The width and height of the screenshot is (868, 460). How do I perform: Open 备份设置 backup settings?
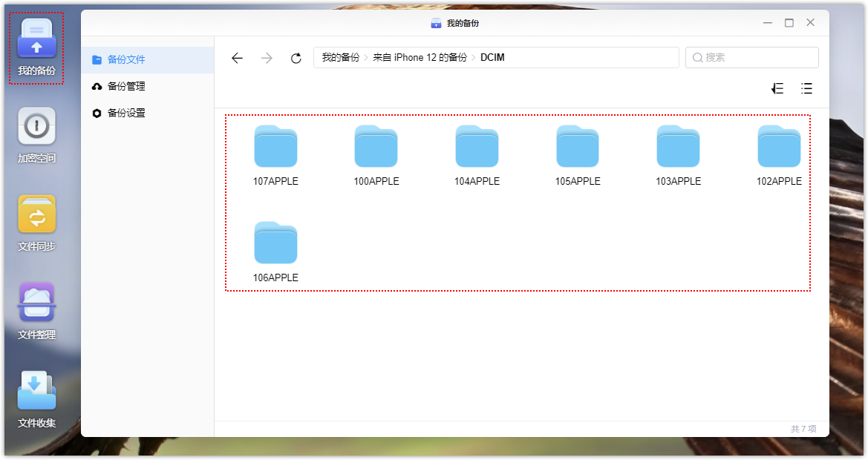point(126,113)
